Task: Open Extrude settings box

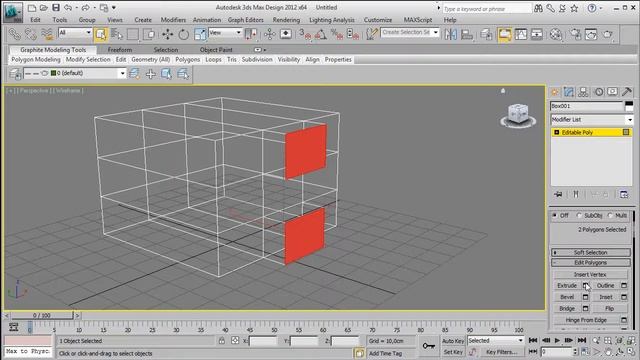Action: pyautogui.click(x=586, y=285)
